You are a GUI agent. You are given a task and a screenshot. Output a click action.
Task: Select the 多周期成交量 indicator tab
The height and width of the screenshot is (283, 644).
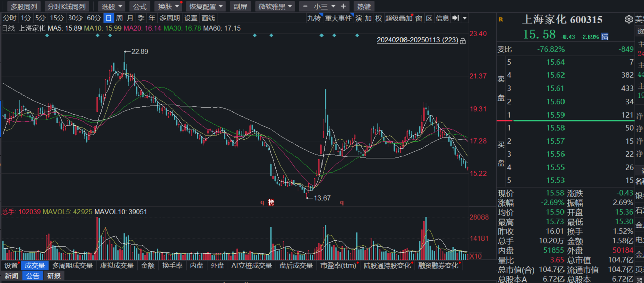pos(72,266)
